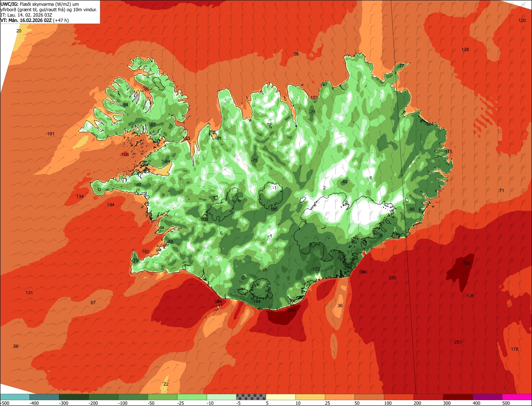Click the map value '124' on the northeast coast
Image resolution: width=532 pixels, height=406 pixels.
429,124
